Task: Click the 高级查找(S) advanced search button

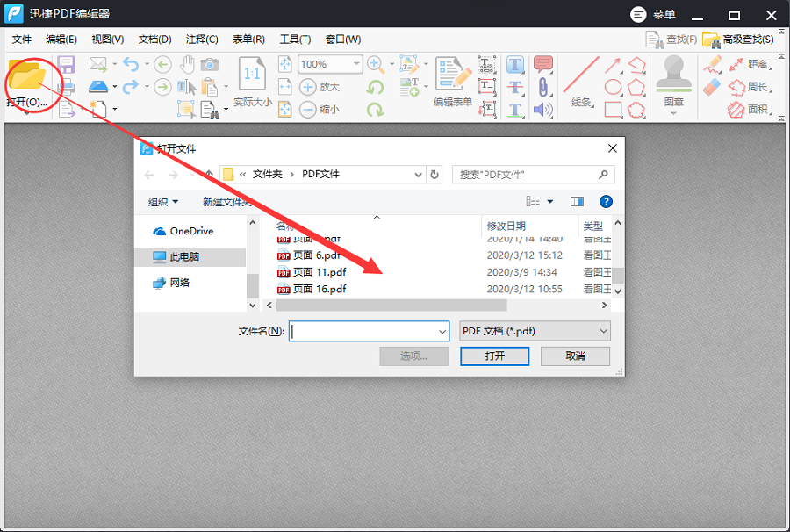Action: (x=738, y=40)
